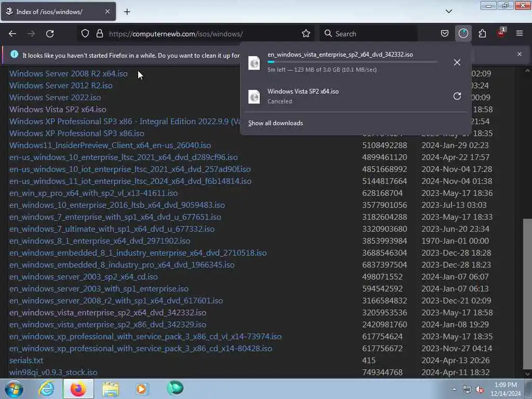532x399 pixels.
Task: Open en_windows_server_2003_with_sp1_enterprise.iso
Action: tap(99, 289)
